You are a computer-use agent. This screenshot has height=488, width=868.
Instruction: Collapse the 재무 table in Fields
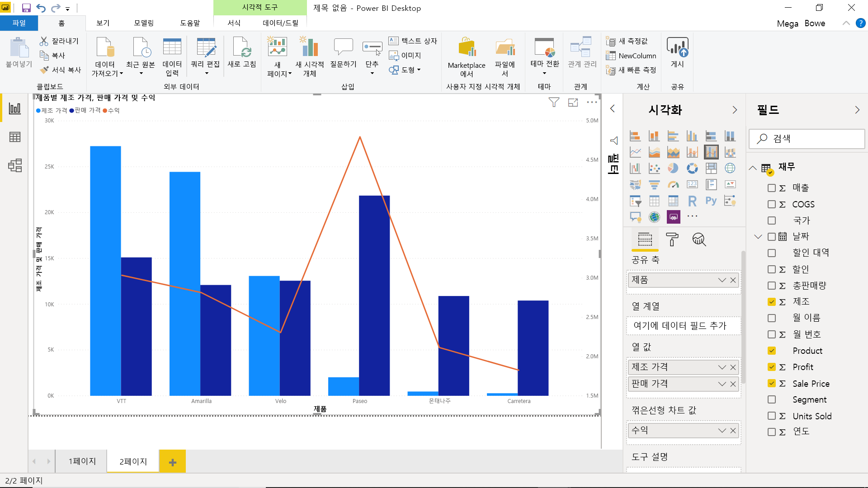point(753,168)
